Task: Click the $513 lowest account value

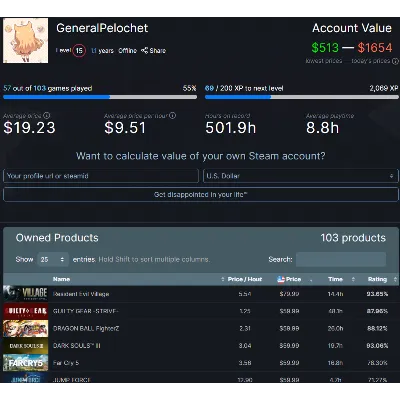Action: [325, 48]
